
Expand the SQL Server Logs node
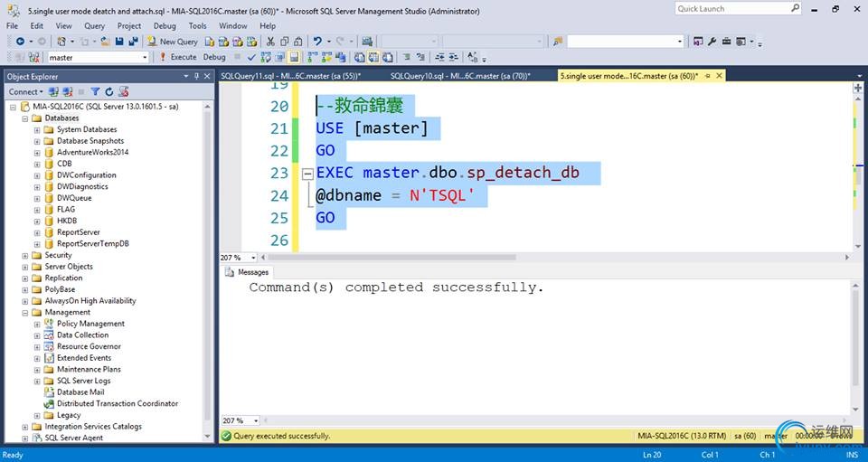[37, 382]
